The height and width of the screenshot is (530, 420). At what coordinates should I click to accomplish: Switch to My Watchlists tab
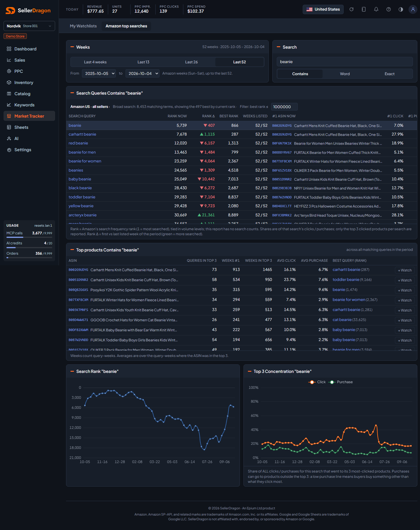point(83,26)
